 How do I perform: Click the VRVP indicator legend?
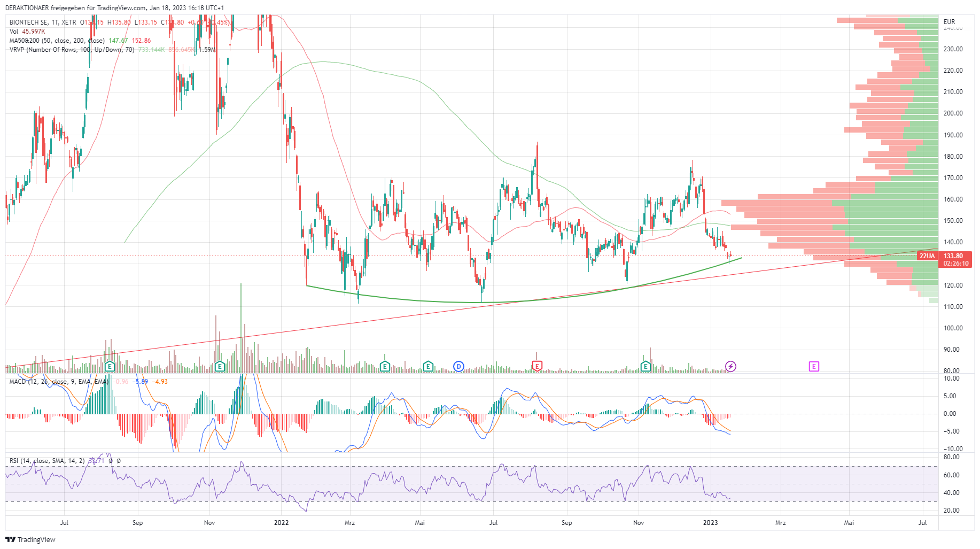pyautogui.click(x=72, y=50)
